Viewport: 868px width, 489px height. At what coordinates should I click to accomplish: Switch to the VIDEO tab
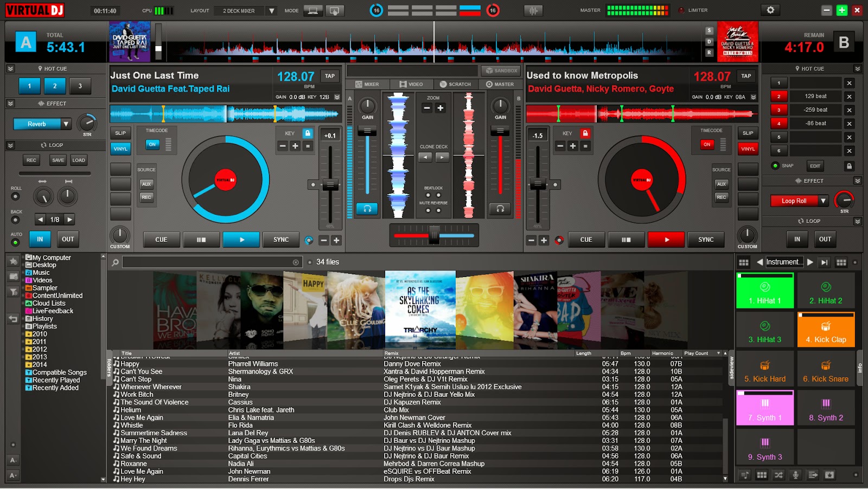[x=411, y=84]
